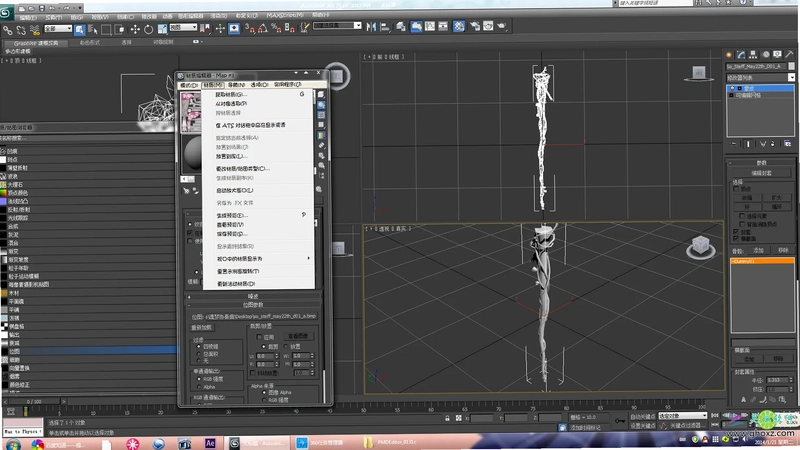Select Summed Area filtering radio button
The image size is (800, 450).
coord(198,354)
